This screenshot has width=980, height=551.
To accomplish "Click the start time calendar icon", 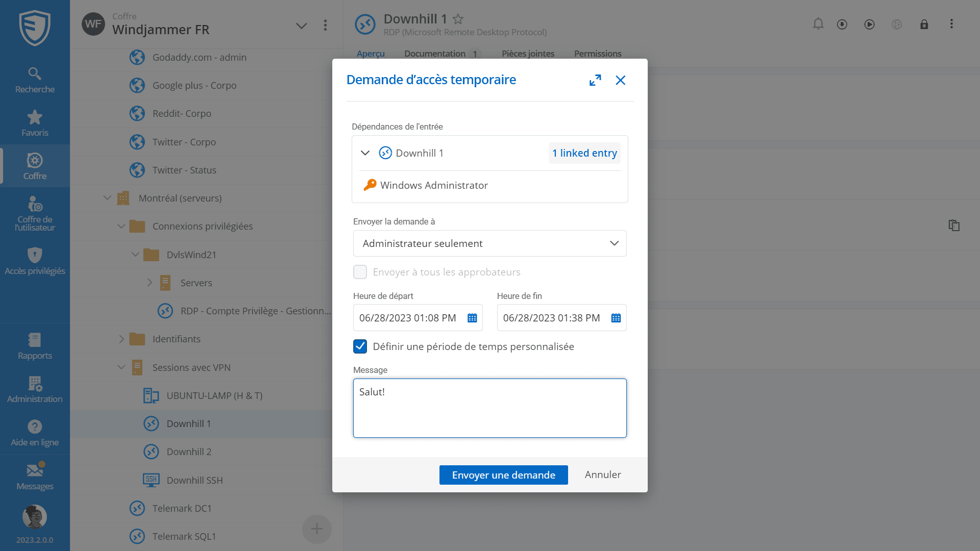I will pyautogui.click(x=472, y=318).
